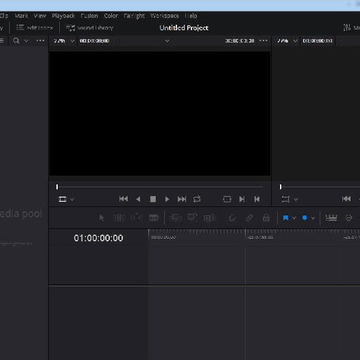Select the Blade Edit Mode tool
The image size is (360, 360).
[154, 218]
